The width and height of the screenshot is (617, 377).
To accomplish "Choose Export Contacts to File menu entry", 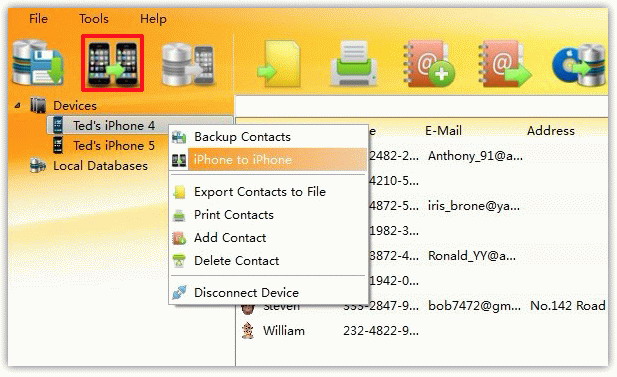I will pos(268,192).
